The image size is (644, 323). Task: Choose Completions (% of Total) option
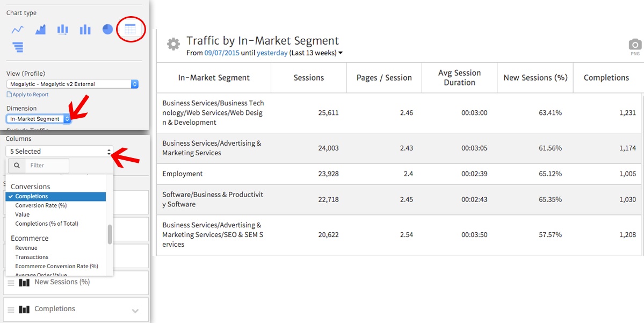click(47, 224)
